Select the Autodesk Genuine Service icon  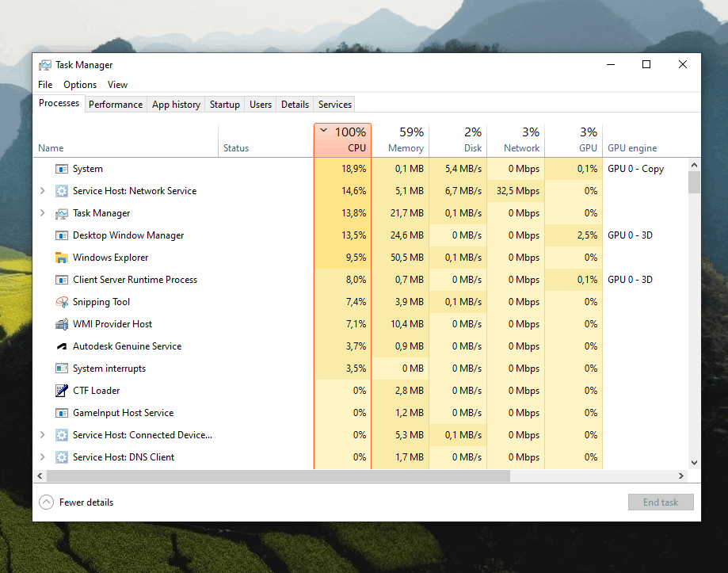(x=62, y=346)
